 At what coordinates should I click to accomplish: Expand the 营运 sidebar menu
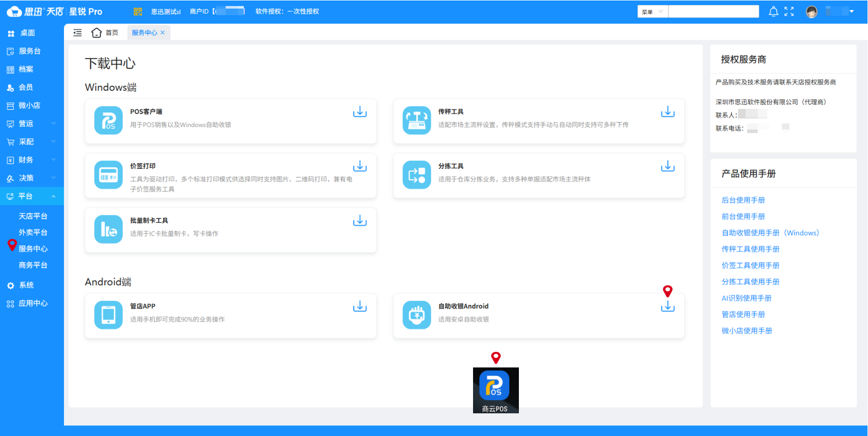(32, 123)
